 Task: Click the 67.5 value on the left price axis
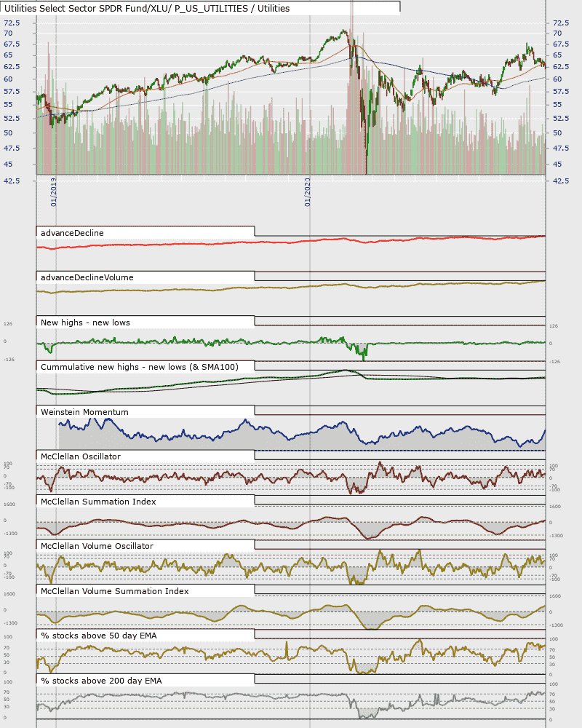(12, 44)
